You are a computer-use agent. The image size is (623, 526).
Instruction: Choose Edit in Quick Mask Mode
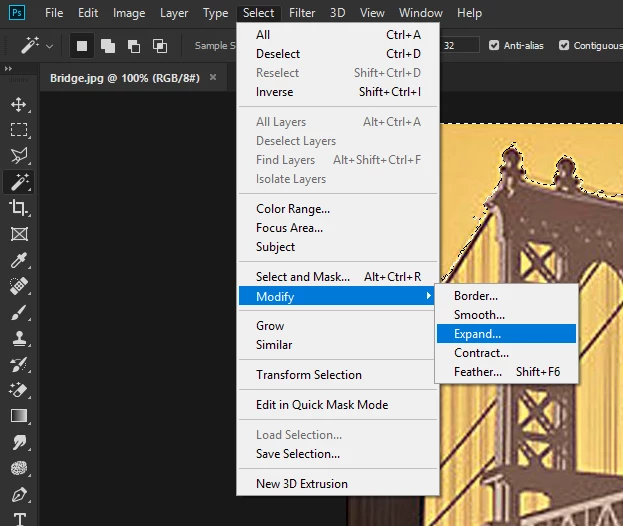pyautogui.click(x=339, y=405)
